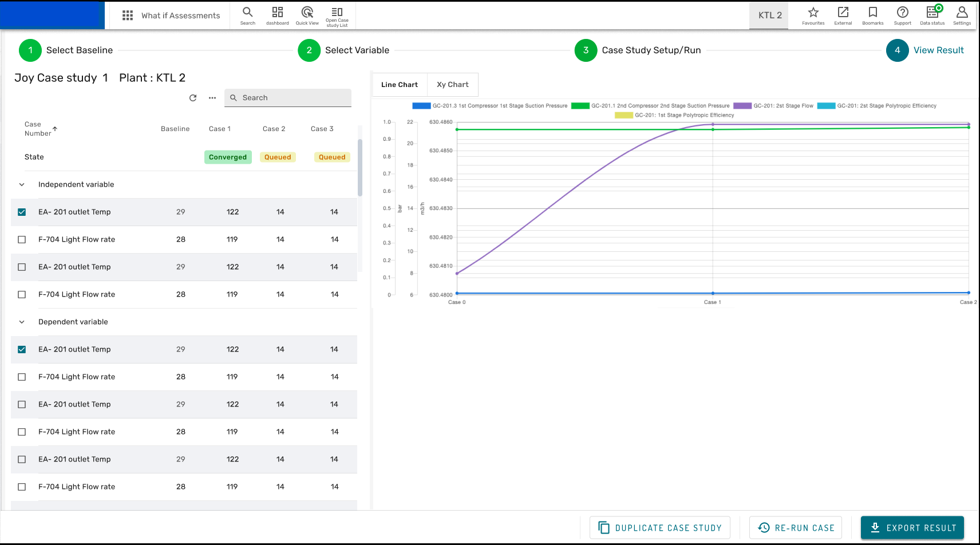Screen dimensions: 980x545
Task: Uncheck the first EA- 201 outlet Temp independent variable
Action: pos(22,212)
